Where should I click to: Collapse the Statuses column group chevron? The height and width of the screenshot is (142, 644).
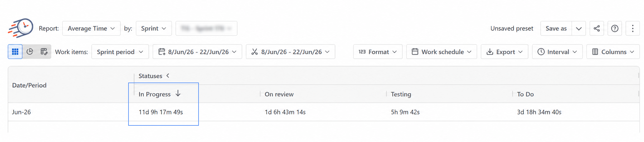pos(168,76)
